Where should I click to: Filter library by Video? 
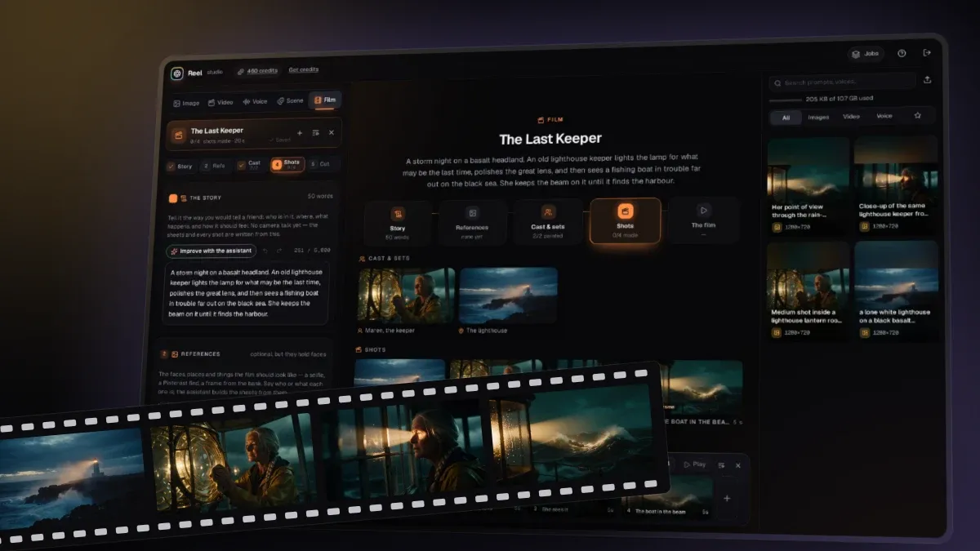click(x=851, y=116)
